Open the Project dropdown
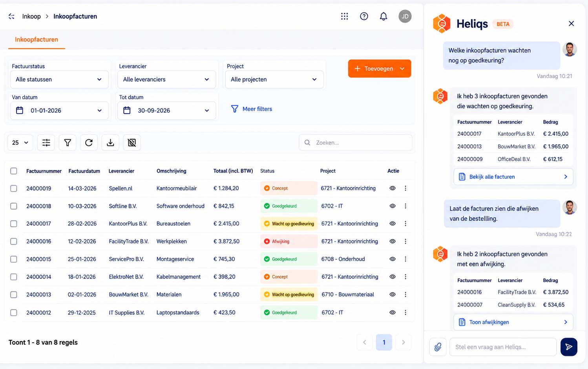The width and height of the screenshot is (588, 369). click(x=274, y=79)
